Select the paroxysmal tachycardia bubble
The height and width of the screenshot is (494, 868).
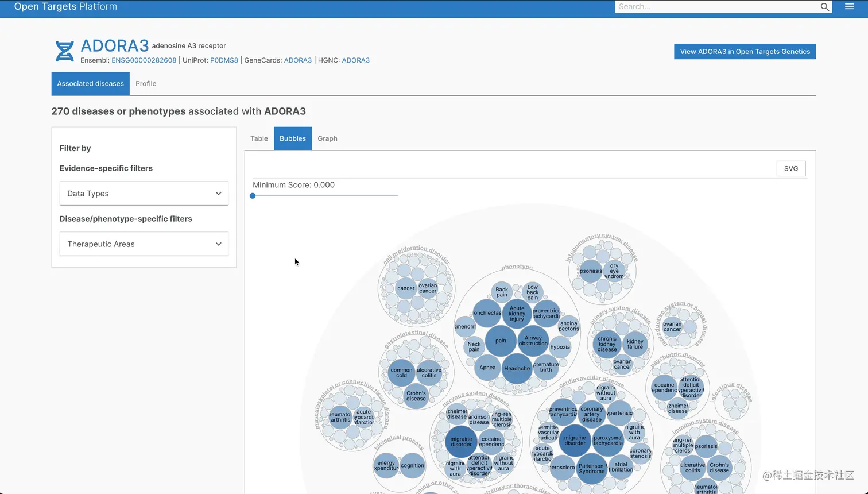point(608,441)
